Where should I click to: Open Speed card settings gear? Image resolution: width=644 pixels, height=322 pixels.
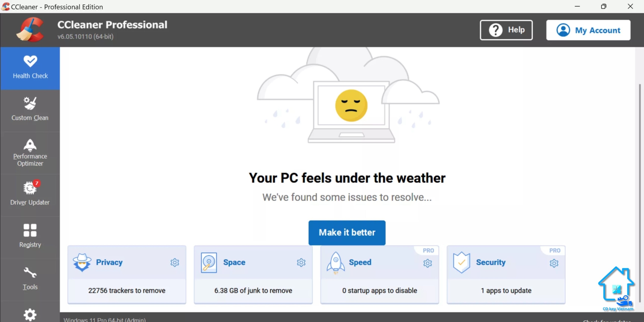(428, 263)
